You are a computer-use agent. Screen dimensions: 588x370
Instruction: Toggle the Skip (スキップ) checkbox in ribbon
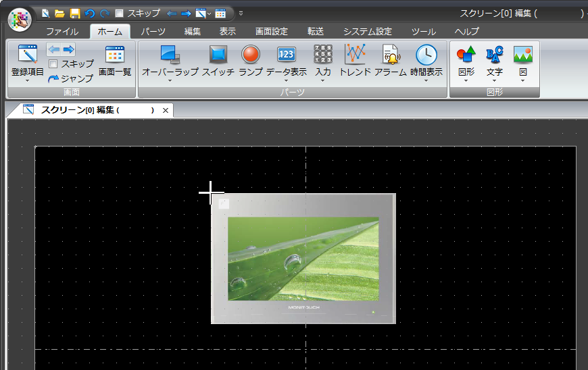point(53,64)
